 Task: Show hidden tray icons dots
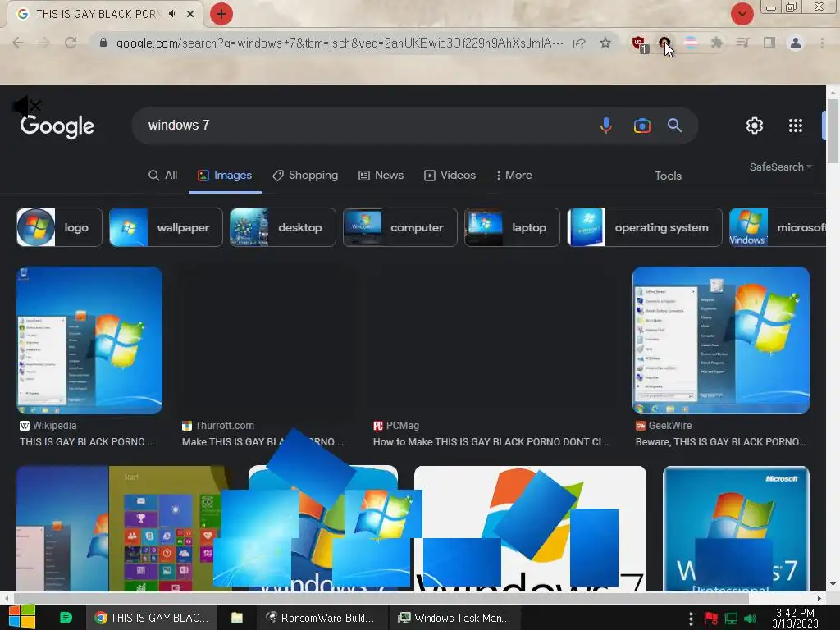(x=691, y=619)
